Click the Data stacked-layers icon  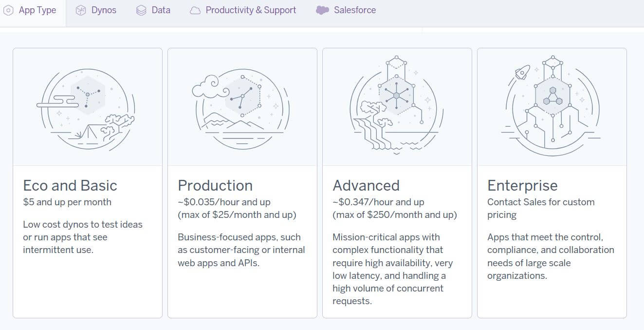[x=141, y=9]
